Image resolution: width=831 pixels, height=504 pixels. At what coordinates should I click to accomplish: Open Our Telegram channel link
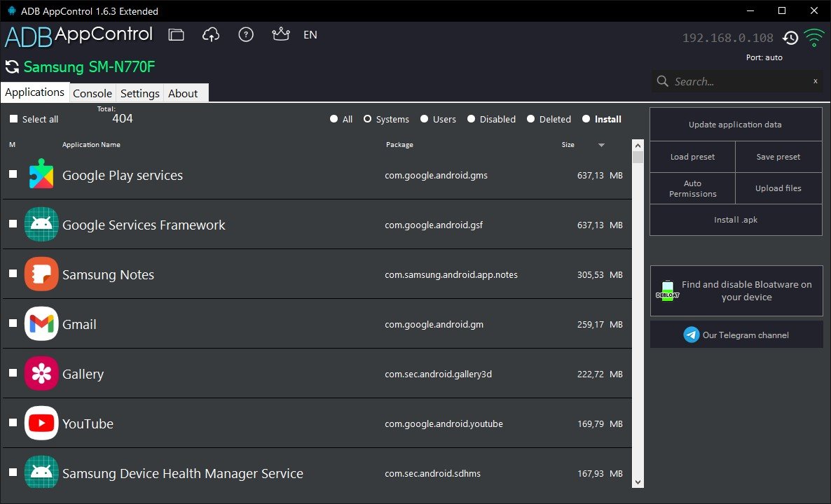point(736,335)
